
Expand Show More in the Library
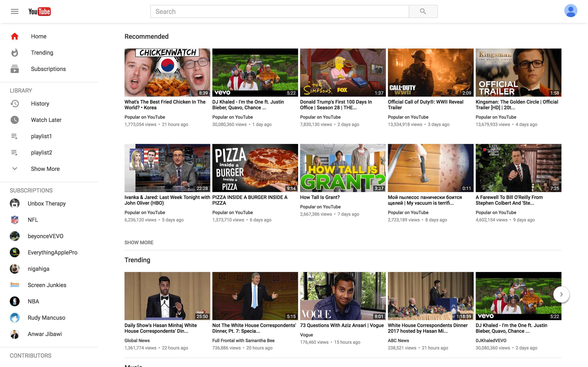(x=45, y=169)
